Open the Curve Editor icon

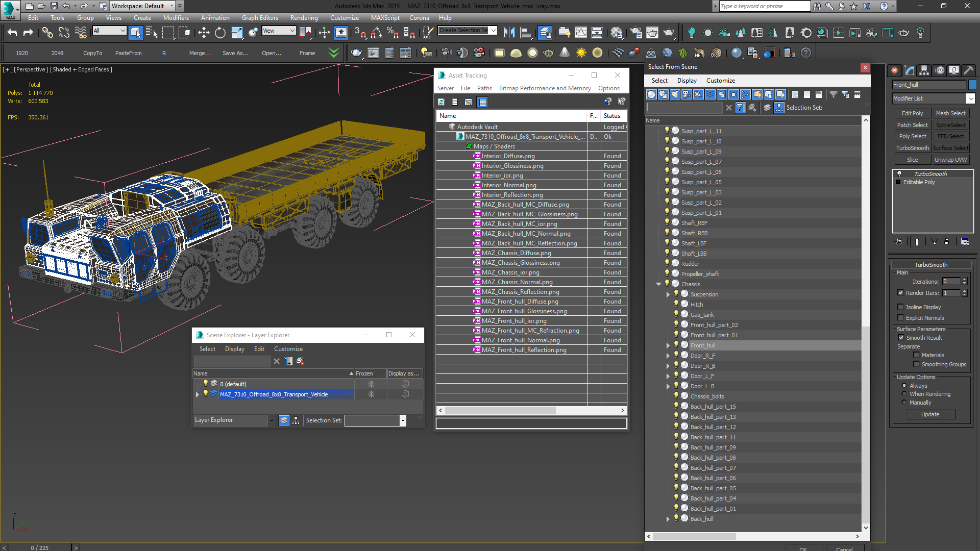click(581, 33)
